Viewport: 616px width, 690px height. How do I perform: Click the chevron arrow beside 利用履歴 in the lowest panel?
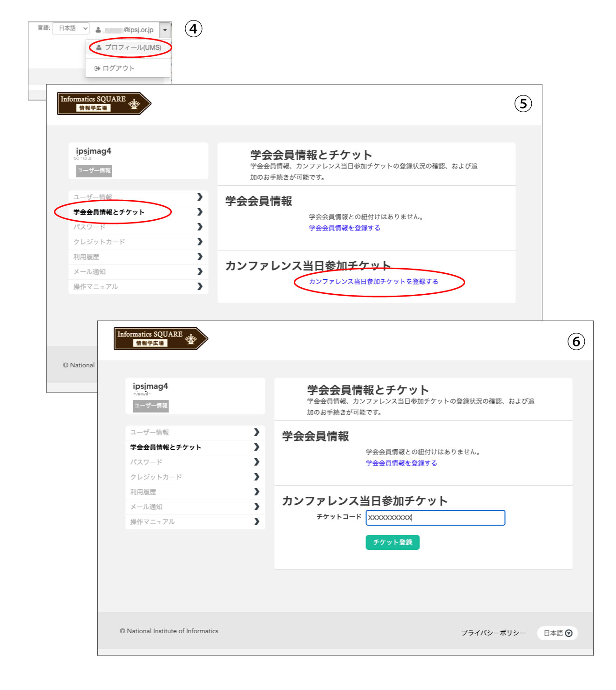tap(257, 492)
